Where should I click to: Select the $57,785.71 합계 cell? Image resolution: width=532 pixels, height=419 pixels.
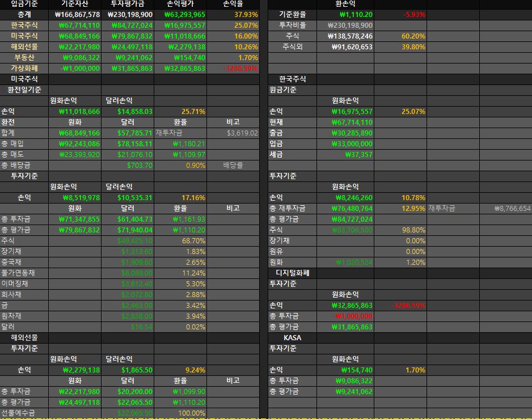[x=128, y=133]
